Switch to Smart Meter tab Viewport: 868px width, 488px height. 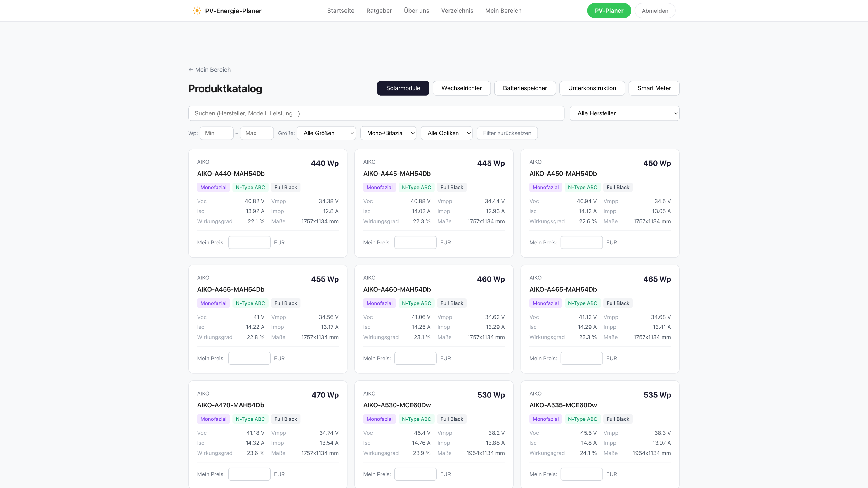click(654, 88)
